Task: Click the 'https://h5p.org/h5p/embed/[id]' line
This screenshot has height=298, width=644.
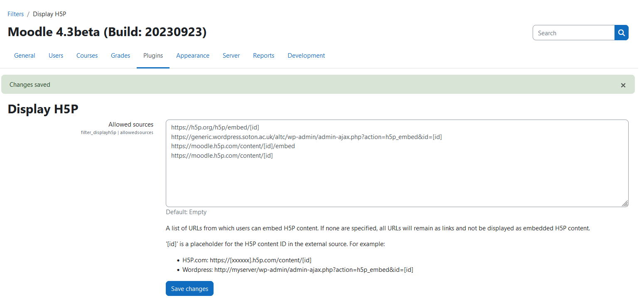Action: [x=215, y=127]
